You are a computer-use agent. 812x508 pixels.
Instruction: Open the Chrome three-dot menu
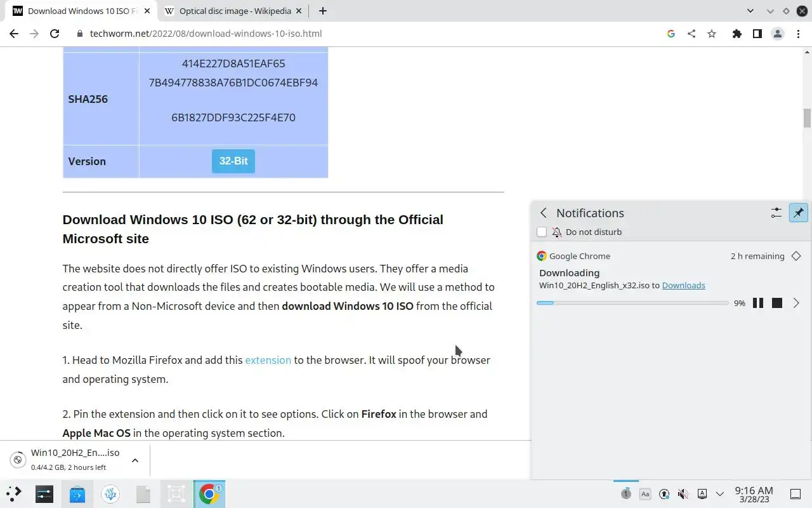coord(798,34)
